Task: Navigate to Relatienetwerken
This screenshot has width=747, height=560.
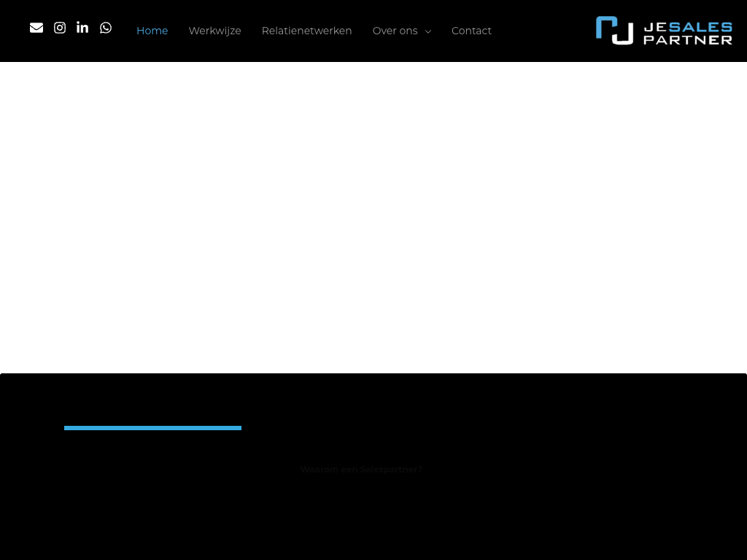Action: [x=306, y=31]
